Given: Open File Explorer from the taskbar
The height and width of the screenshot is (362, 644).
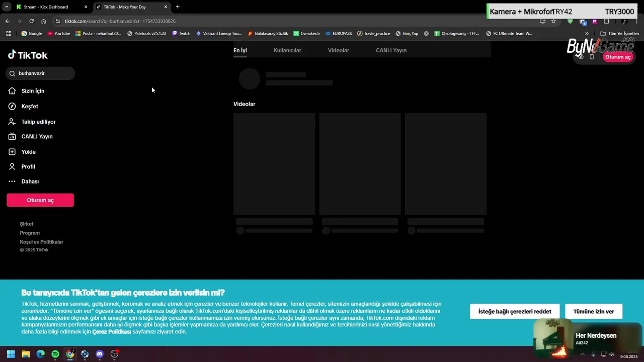Looking at the screenshot, I should [x=26, y=354].
